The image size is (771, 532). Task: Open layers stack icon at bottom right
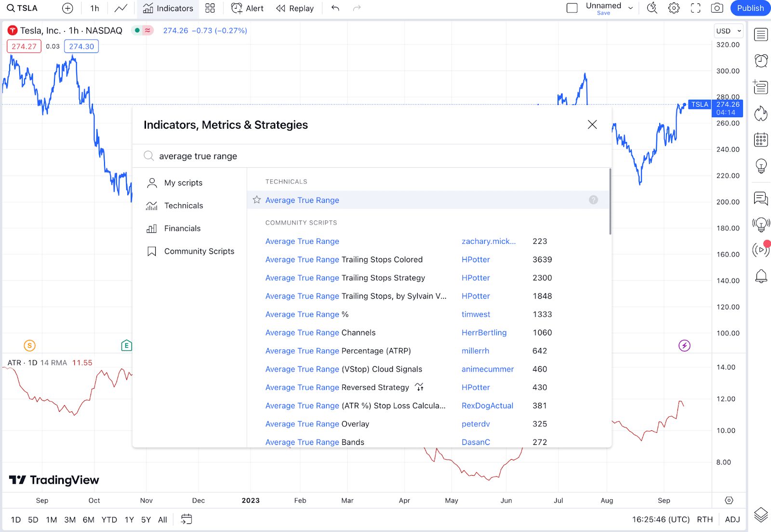tap(761, 515)
